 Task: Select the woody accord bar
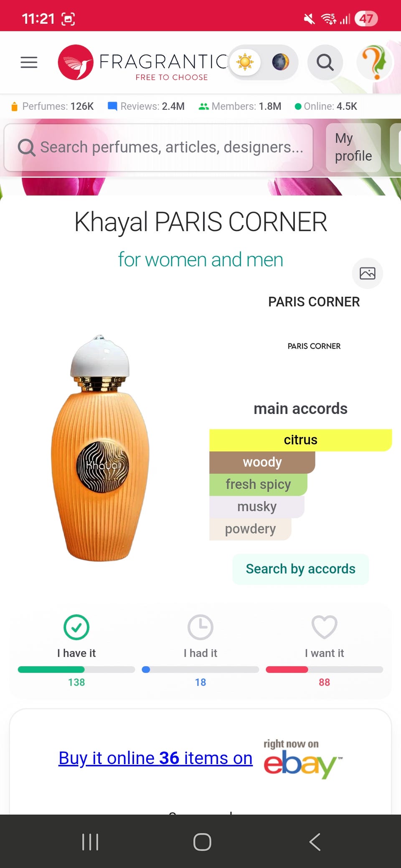(x=262, y=462)
